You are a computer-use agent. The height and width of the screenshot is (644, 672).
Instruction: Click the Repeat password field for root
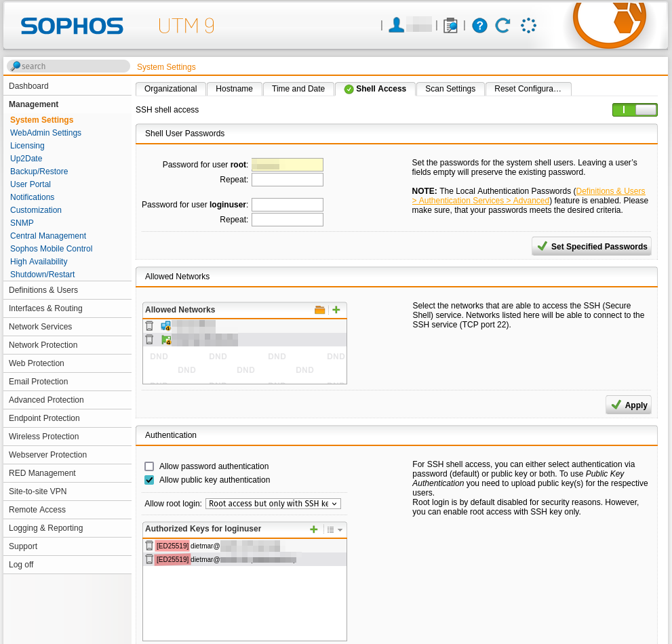click(287, 180)
